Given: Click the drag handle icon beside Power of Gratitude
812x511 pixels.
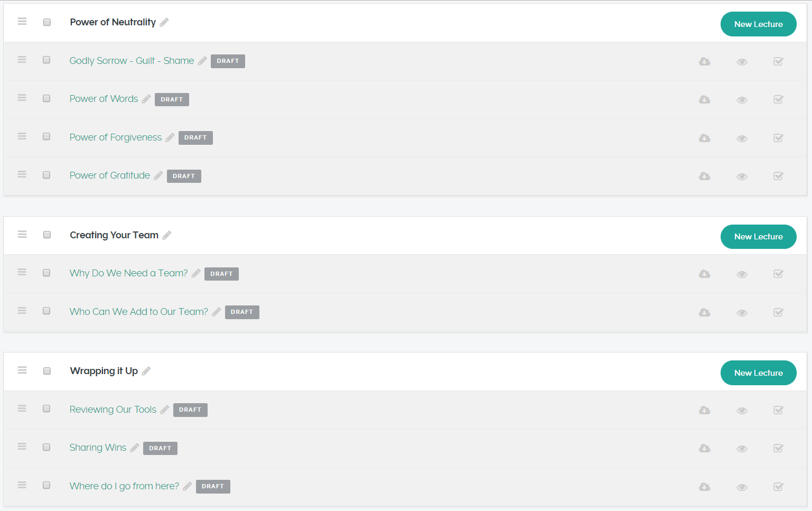Looking at the screenshot, I should pos(22,174).
